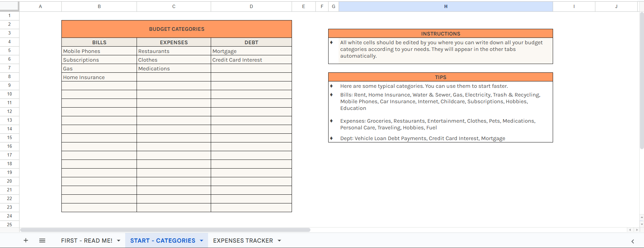Select row 8 header
The image size is (644, 248).
(9, 77)
